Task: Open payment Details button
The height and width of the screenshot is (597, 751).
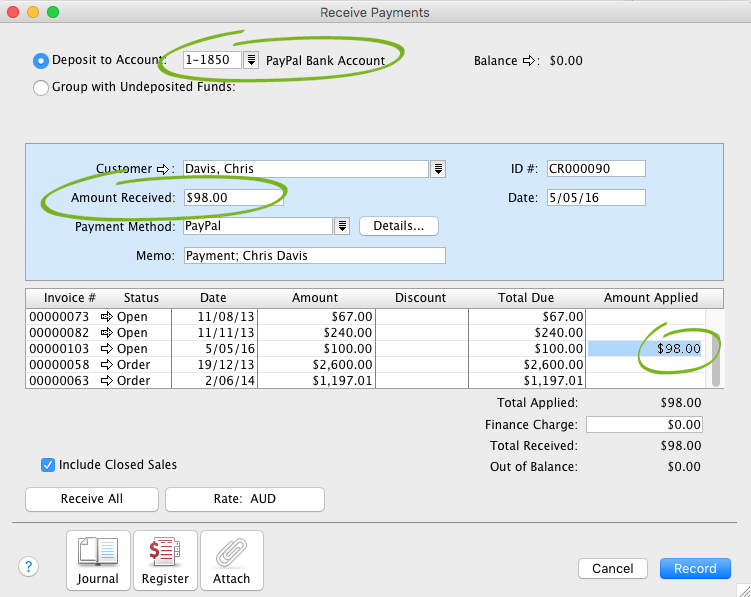Action: pos(398,226)
